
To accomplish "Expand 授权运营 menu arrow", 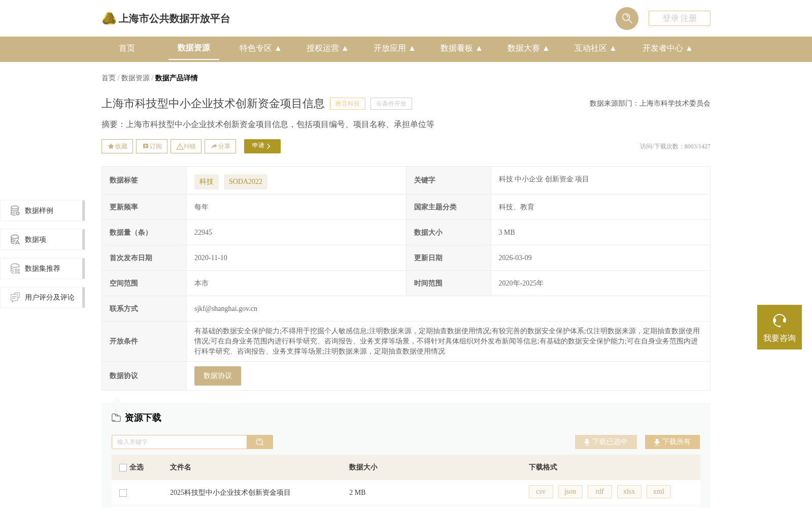I will tap(345, 48).
